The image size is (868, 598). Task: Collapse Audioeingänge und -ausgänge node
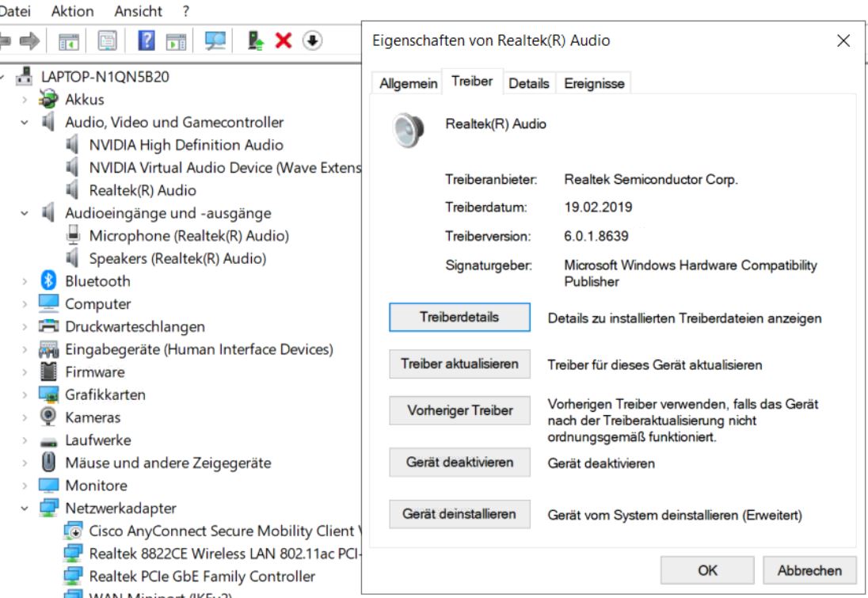25,213
